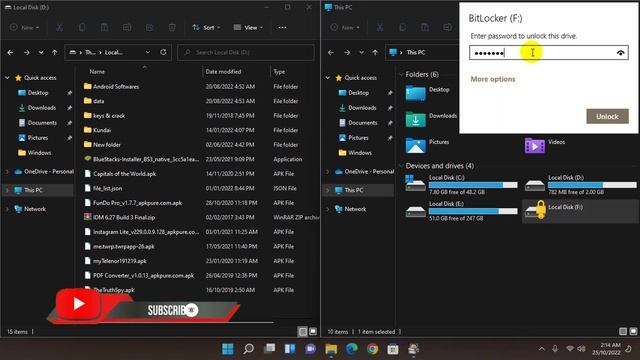Click Paste icon in Local Disk (D:) toolbar
The height and width of the screenshot is (360, 640).
tap(104, 27)
